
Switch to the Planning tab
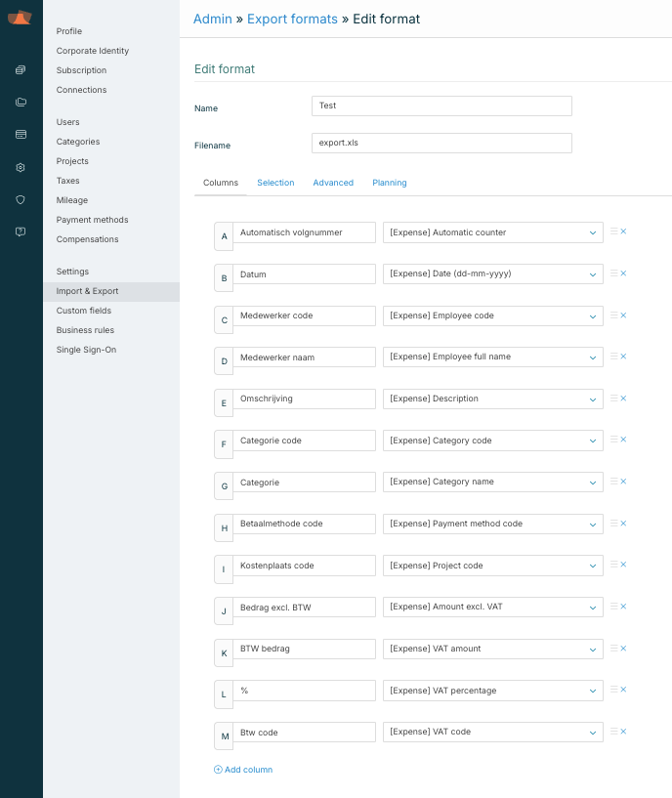pyautogui.click(x=389, y=183)
